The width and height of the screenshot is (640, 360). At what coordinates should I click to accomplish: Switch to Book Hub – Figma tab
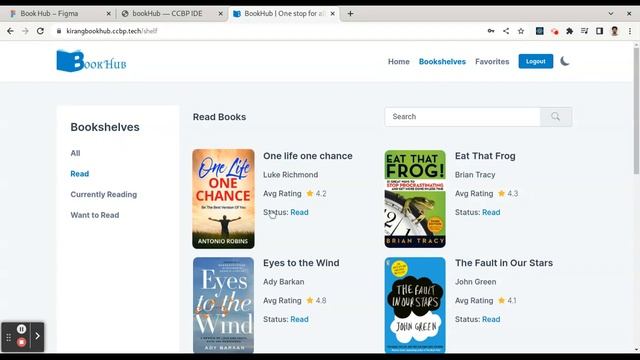58,13
